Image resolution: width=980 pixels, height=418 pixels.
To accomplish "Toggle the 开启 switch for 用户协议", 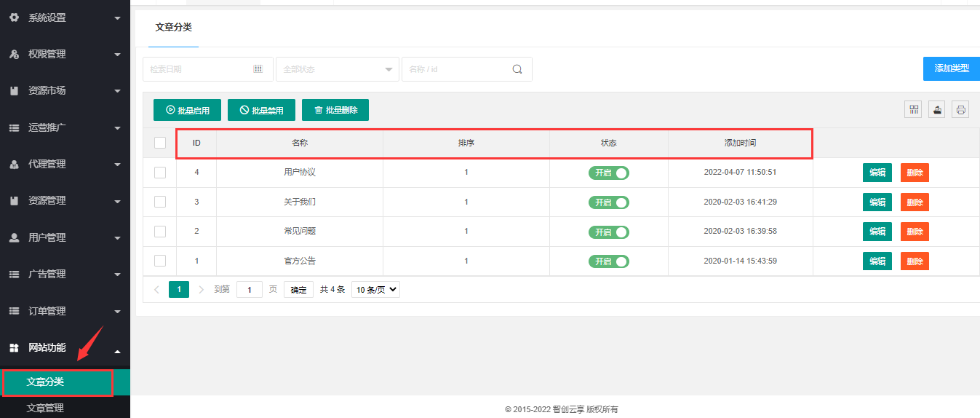I will pos(609,173).
